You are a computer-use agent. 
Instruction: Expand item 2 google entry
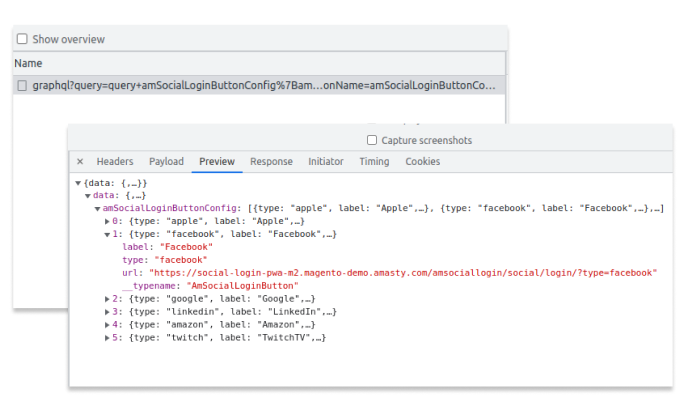pos(107,299)
